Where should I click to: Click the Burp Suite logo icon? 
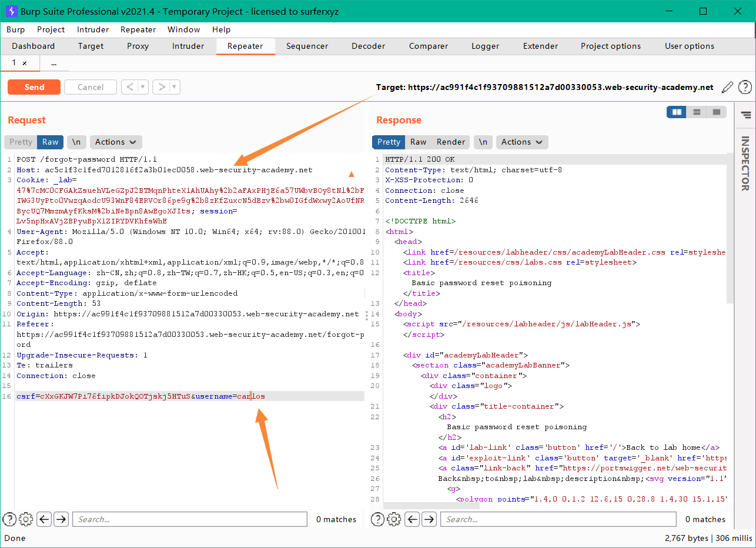[10, 11]
